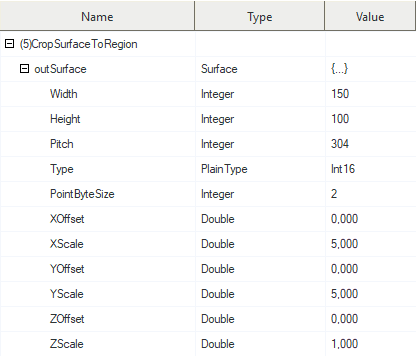Select the XOffset property row
416x361 pixels.
coord(208,219)
